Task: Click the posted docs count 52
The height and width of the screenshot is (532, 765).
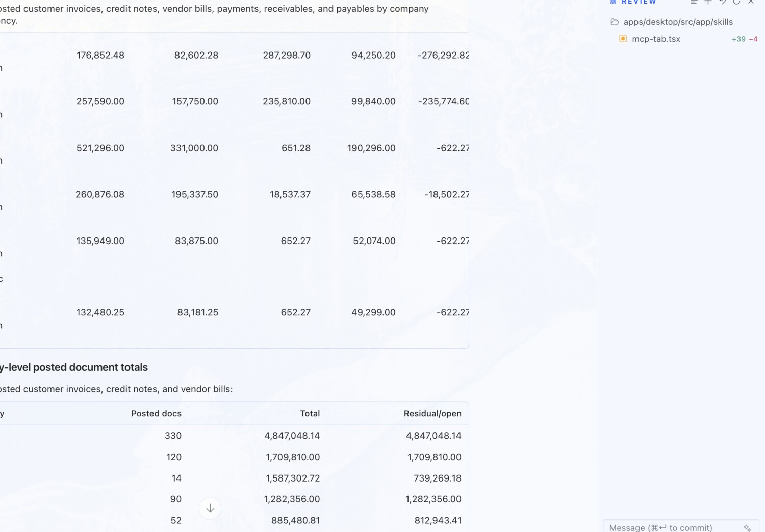Action: pos(176,520)
